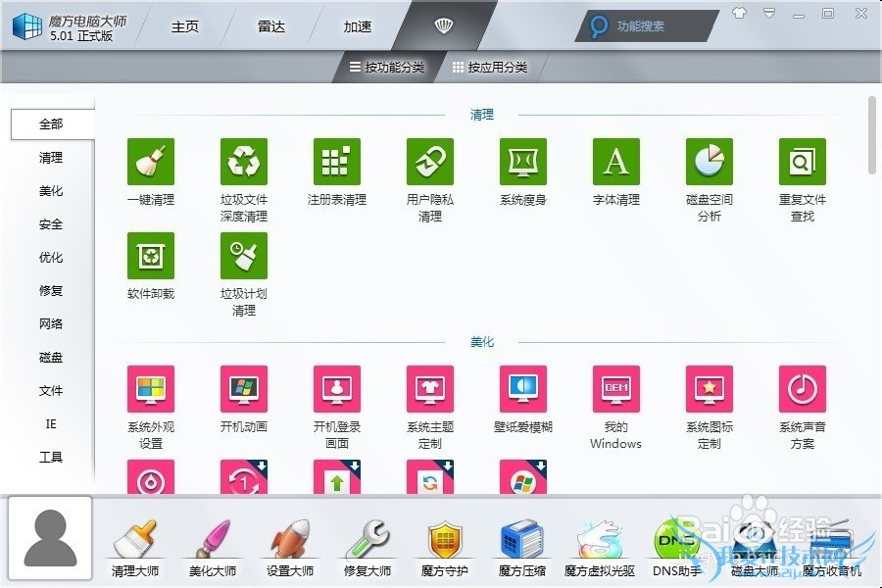This screenshot has height=588, width=882.
Task: Open 系统图标定制 icon customizer
Action: pos(710,389)
